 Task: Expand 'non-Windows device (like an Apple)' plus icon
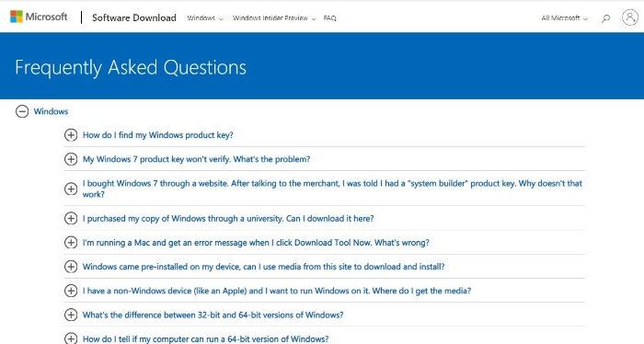tap(71, 291)
